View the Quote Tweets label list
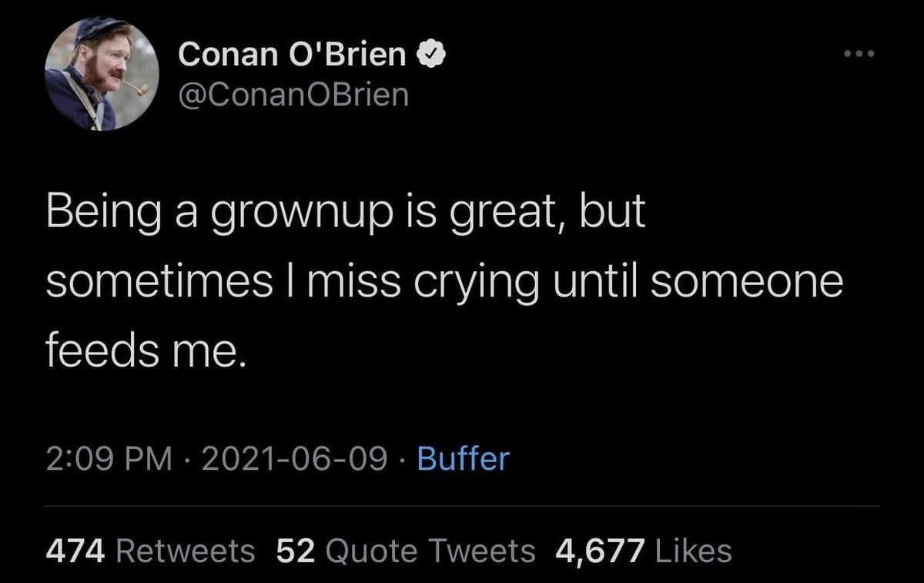This screenshot has width=924, height=583. [x=431, y=550]
